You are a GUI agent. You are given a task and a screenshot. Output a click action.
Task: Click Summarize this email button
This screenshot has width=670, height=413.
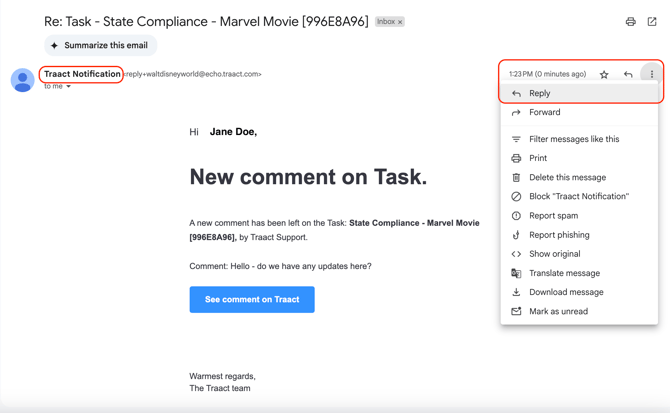tap(100, 45)
